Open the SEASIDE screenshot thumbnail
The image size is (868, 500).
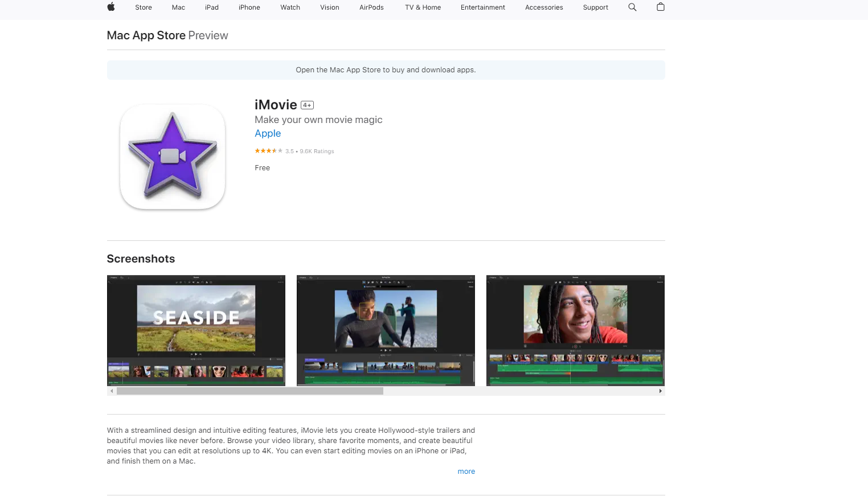pyautogui.click(x=196, y=330)
